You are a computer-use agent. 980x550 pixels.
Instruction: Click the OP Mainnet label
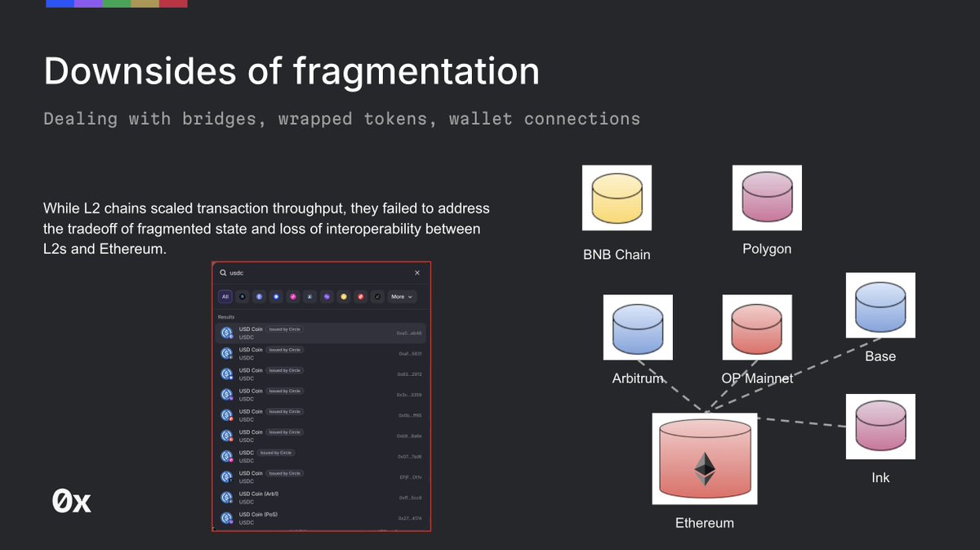757,378
